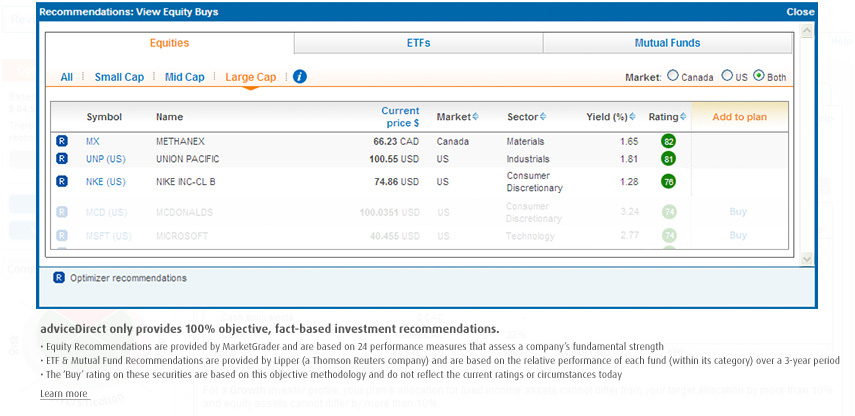Click the R icon beside NKE (US)
Image resolution: width=855 pixels, height=416 pixels.
click(62, 182)
